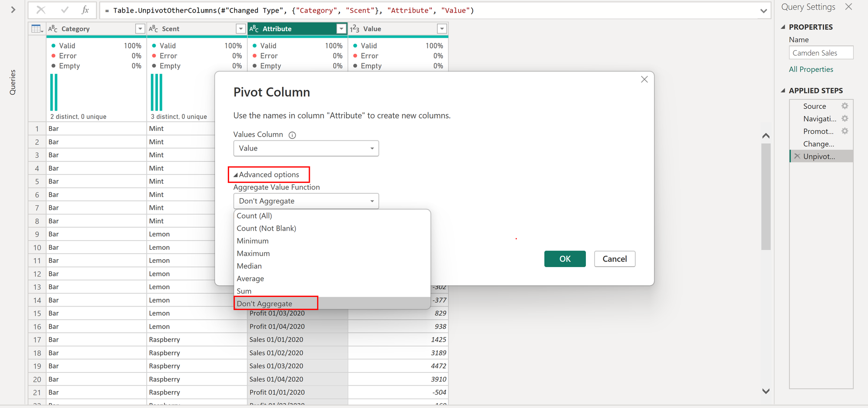Expand the Queries pane arrow
Screen dimensions: 868x408
tap(13, 10)
